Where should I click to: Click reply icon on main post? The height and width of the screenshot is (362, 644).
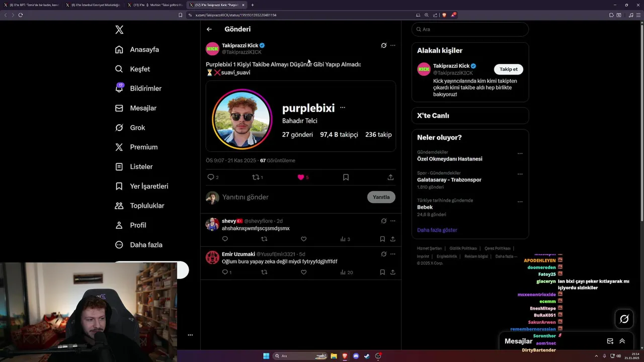point(211,177)
